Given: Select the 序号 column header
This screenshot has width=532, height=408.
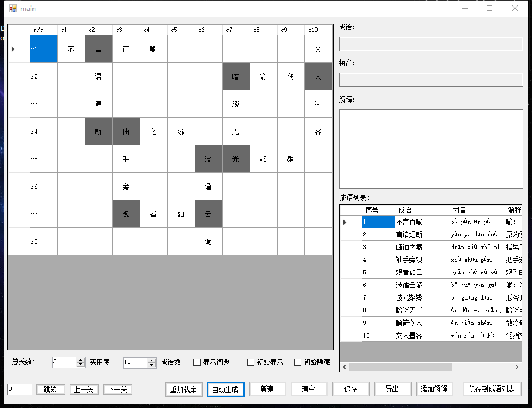Looking at the screenshot, I should (x=378, y=210).
